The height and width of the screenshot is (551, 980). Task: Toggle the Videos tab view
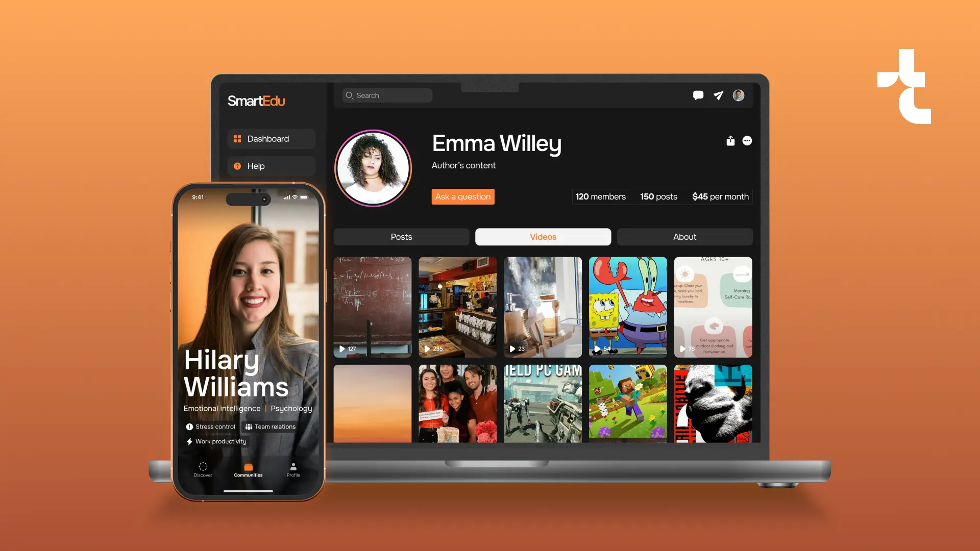pyautogui.click(x=543, y=236)
